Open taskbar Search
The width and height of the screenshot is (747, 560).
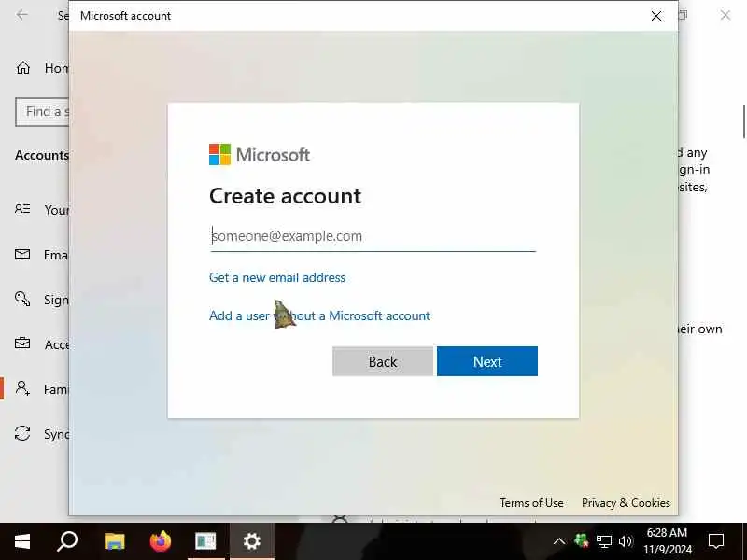coord(67,541)
